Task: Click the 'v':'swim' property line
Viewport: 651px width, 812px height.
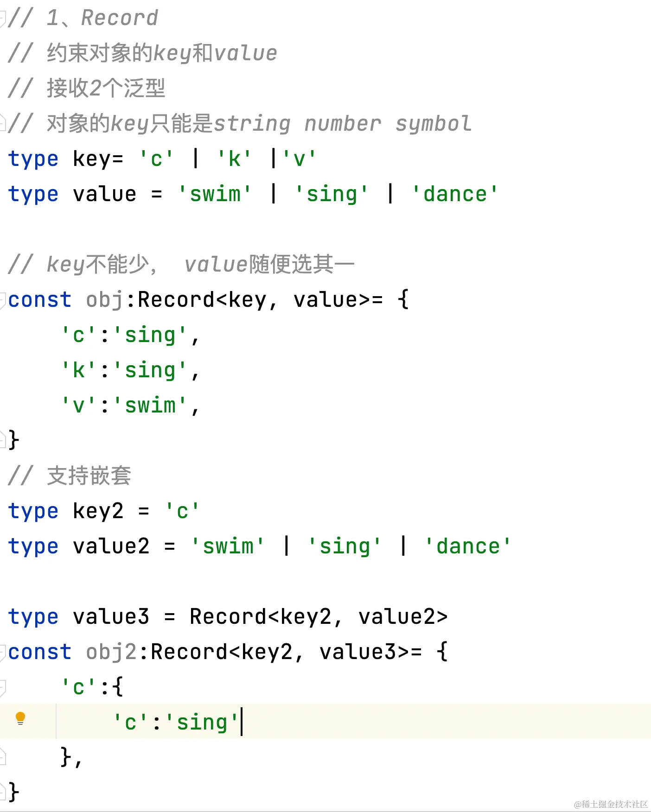Action: tap(131, 405)
